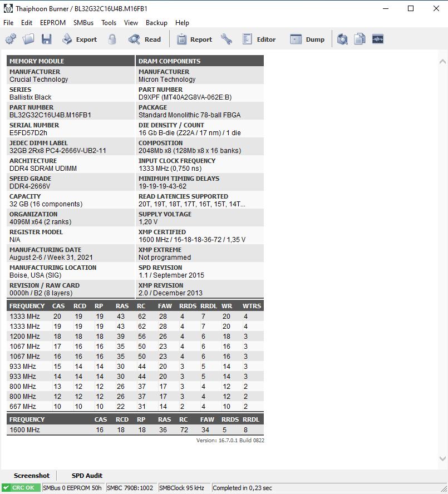This screenshot has height=494, width=448.
Task: Click the DDR4 SDRAM UDIMM architecture value
Action: click(43, 168)
